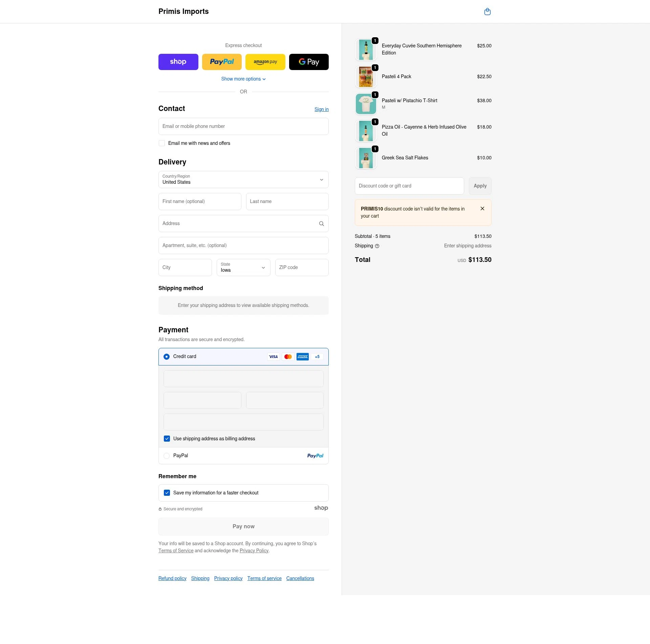650x644 pixels.
Task: Pay with Amazon Pay express checkout
Action: [x=265, y=62]
